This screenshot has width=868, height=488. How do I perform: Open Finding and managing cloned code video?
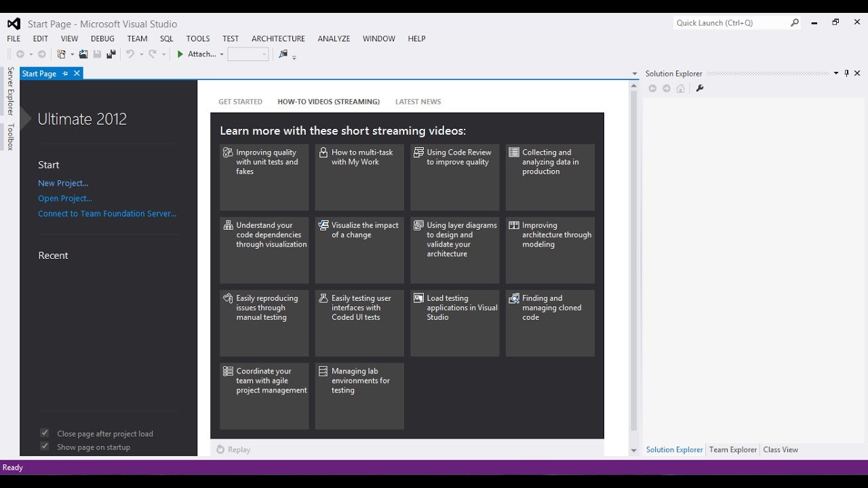click(x=550, y=323)
